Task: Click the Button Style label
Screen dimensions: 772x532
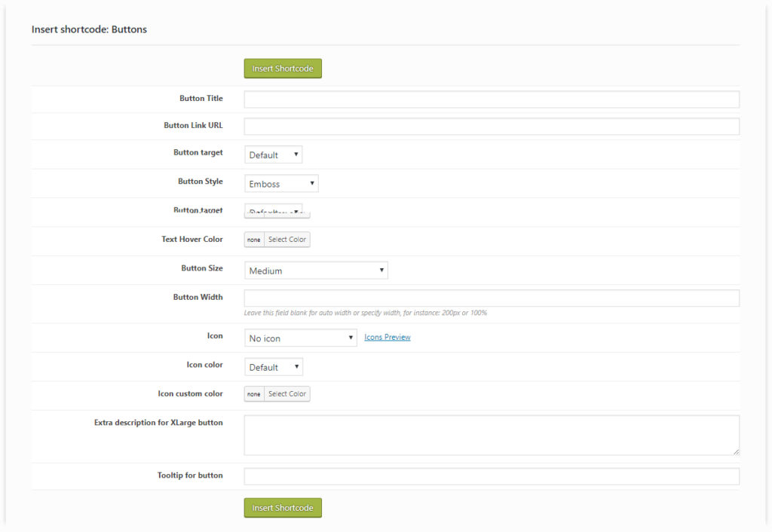Action: tap(201, 181)
